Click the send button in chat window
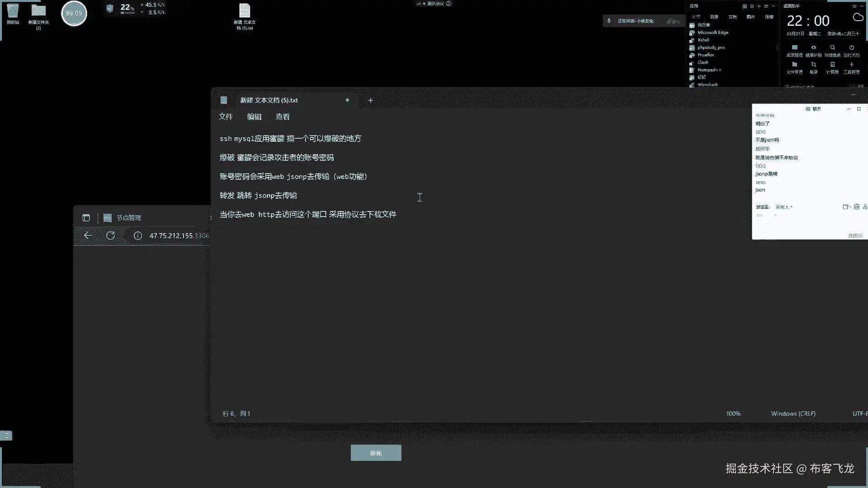868x488 pixels. point(854,235)
